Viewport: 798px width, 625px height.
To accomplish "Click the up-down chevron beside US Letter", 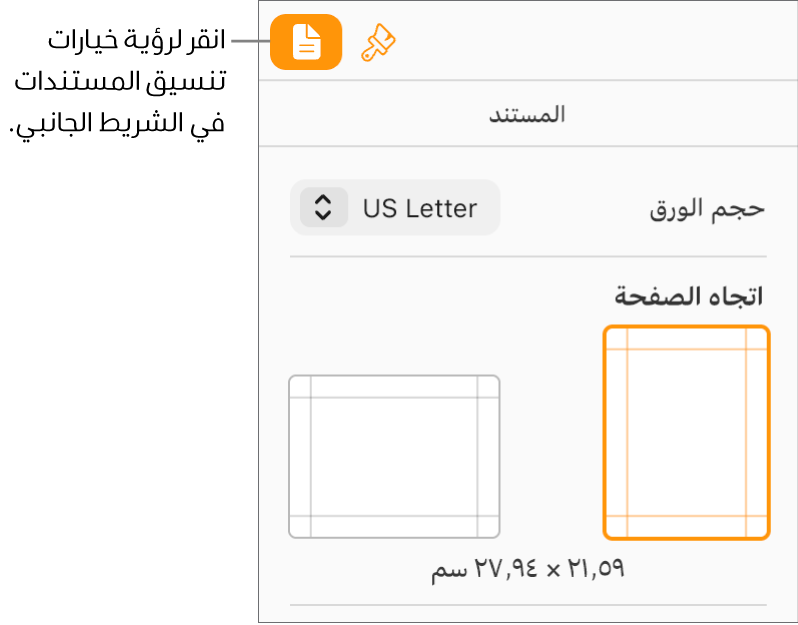I will (322, 208).
